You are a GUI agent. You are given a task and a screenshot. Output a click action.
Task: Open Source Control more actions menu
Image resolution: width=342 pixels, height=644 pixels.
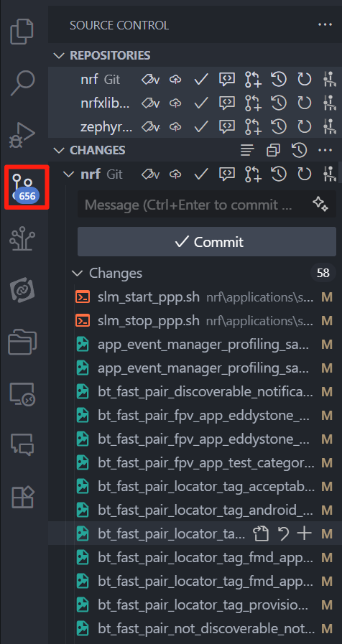(x=325, y=24)
